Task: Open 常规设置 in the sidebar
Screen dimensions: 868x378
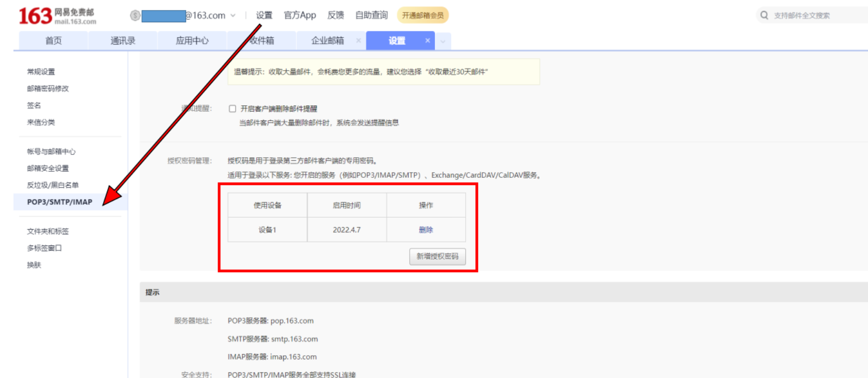Action: point(41,72)
